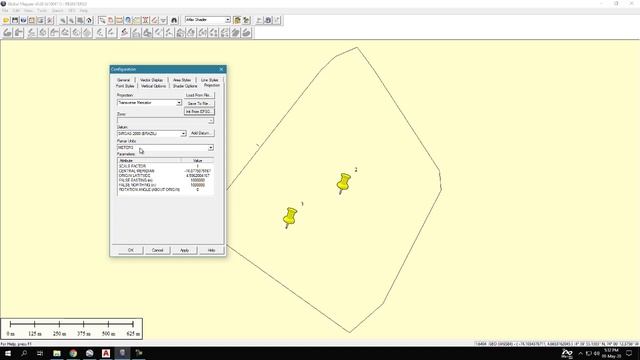Select the CENTRAL MERIDIAN parameter row

165,171
